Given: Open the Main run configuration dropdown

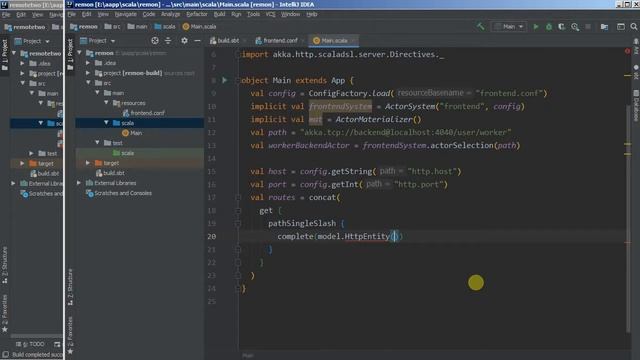Looking at the screenshot, I should click(509, 27).
